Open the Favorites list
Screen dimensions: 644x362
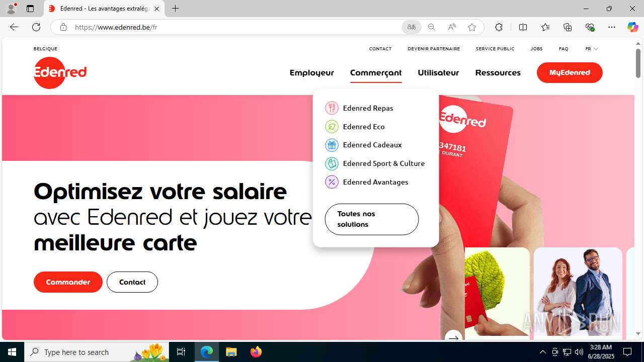545,27
